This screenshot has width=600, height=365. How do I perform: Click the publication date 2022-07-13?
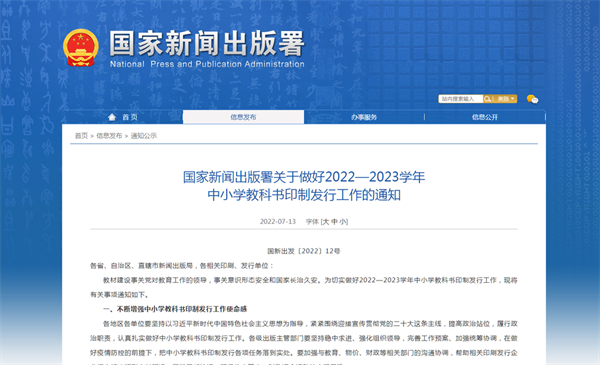tap(278, 222)
